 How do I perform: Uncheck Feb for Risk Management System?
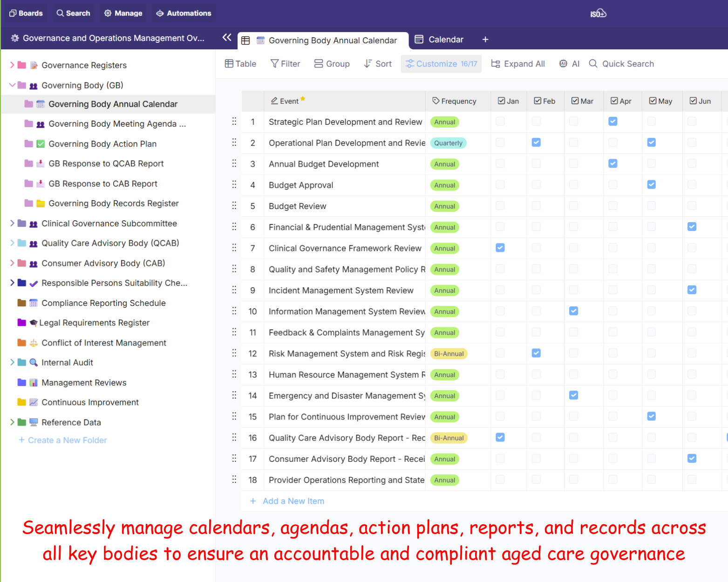(536, 353)
